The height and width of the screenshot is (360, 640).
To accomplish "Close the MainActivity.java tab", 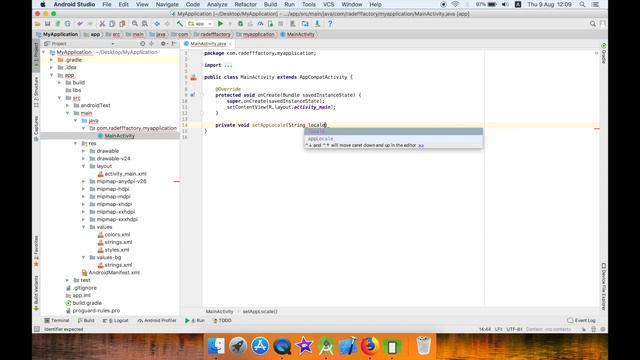I will click(x=230, y=44).
